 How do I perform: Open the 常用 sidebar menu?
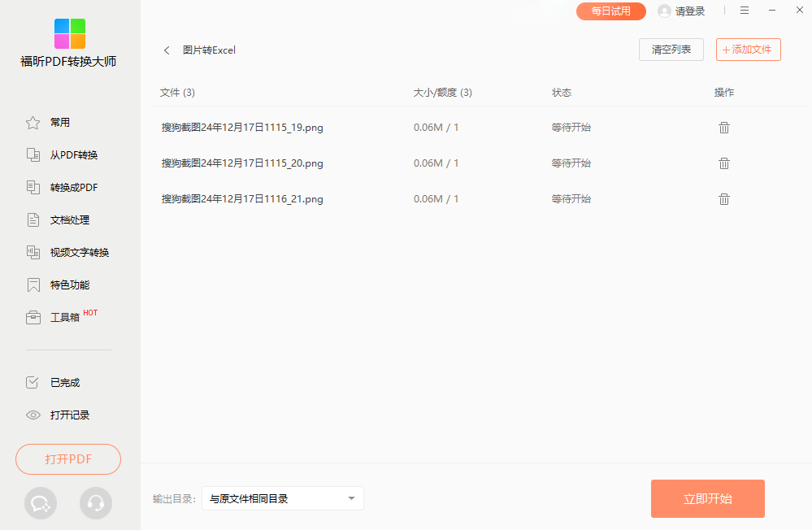(59, 123)
